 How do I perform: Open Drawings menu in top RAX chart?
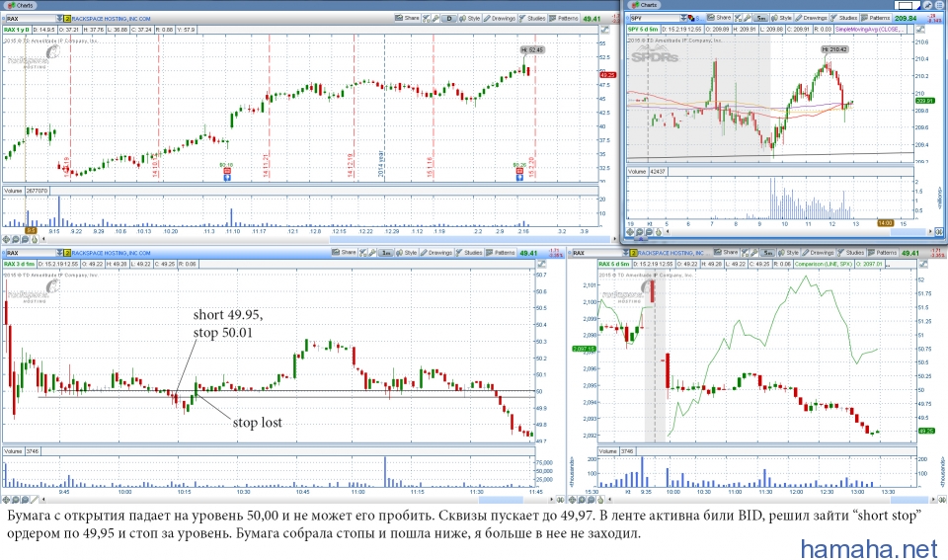click(499, 18)
